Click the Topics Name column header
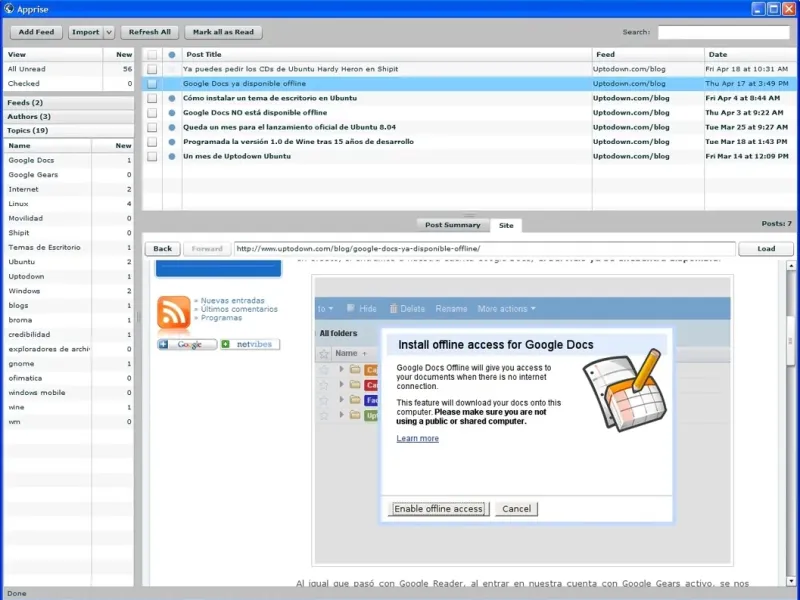 pos(47,145)
